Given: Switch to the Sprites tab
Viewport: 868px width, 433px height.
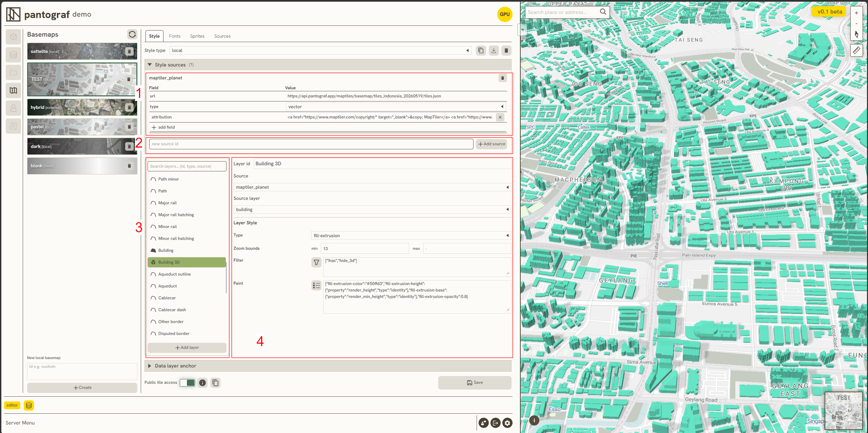Looking at the screenshot, I should tap(197, 36).
